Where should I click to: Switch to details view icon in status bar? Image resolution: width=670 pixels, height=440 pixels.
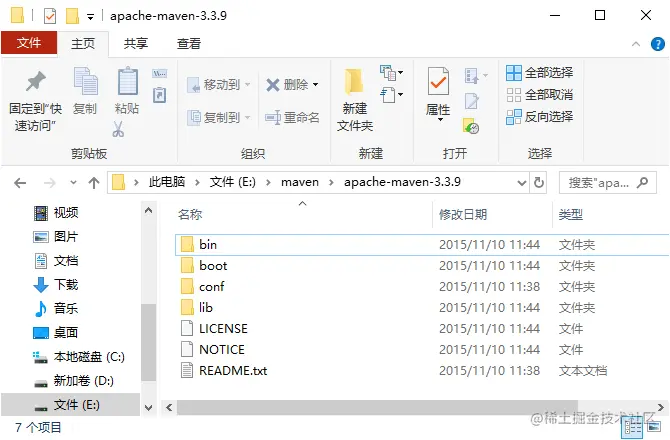(632, 428)
